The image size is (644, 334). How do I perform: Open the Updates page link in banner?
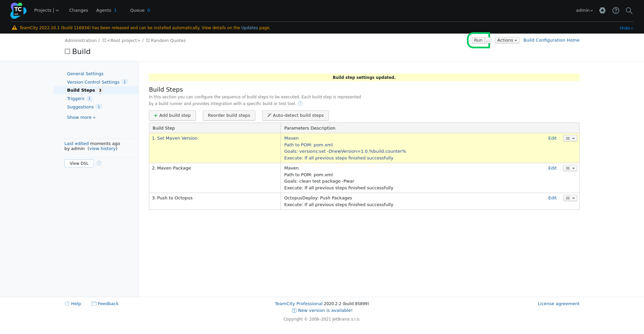coord(250,28)
